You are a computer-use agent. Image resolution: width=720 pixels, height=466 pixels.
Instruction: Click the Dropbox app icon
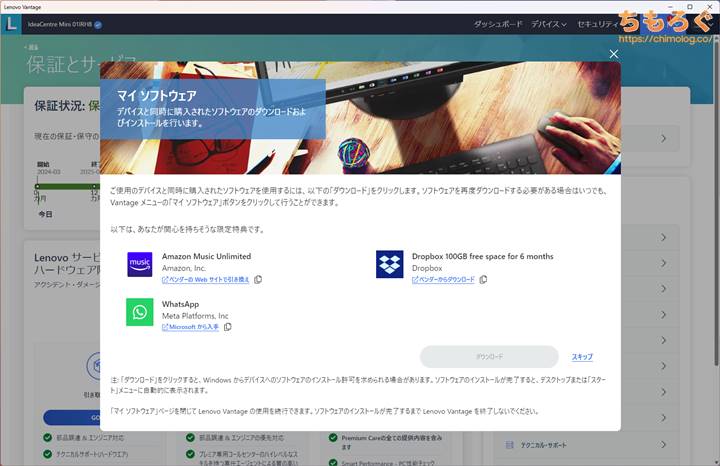coord(389,264)
